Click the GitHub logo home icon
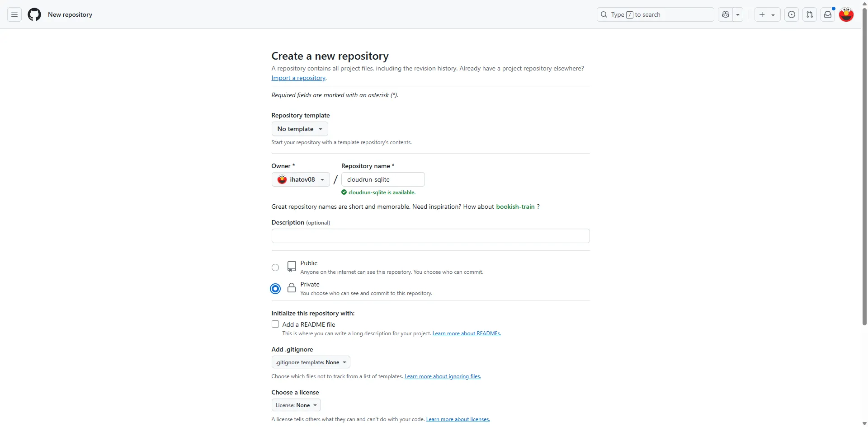 [x=34, y=14]
